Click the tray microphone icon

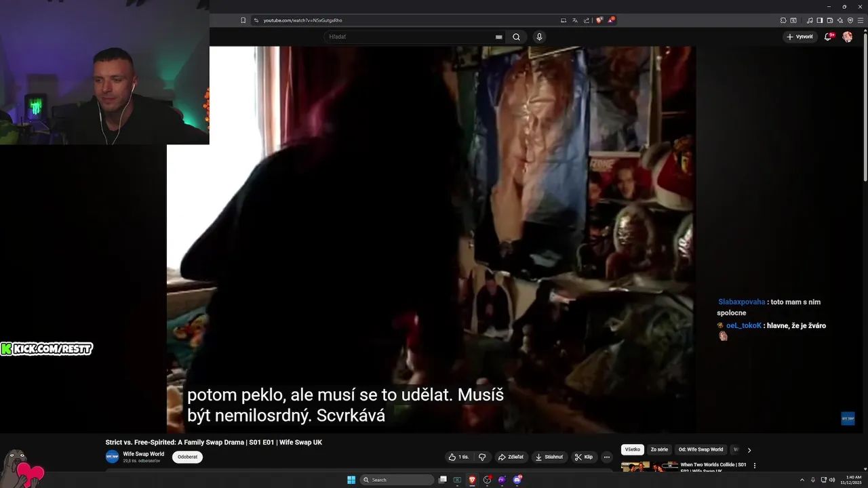click(813, 480)
